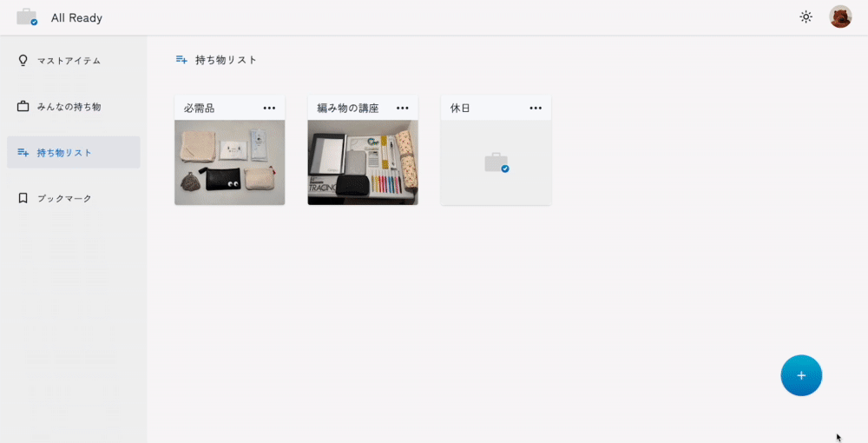This screenshot has width=868, height=443.
Task: Click the list-add icon beside sidebar 持ち物リスト
Action: click(x=23, y=152)
